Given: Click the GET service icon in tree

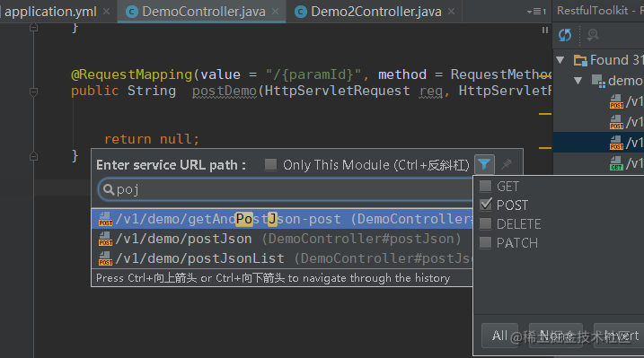Looking at the screenshot, I should (x=616, y=163).
